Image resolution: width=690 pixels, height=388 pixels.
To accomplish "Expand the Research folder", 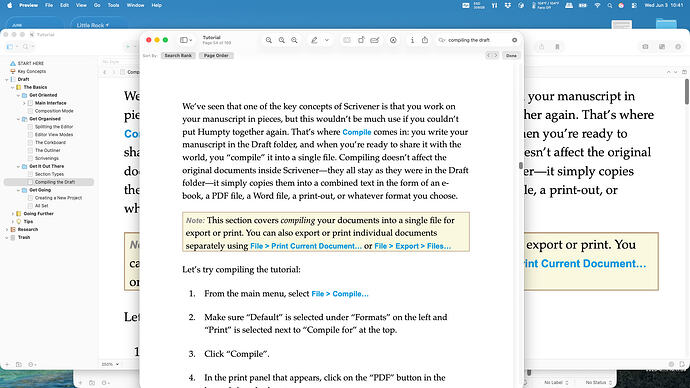I will [x=7, y=230].
